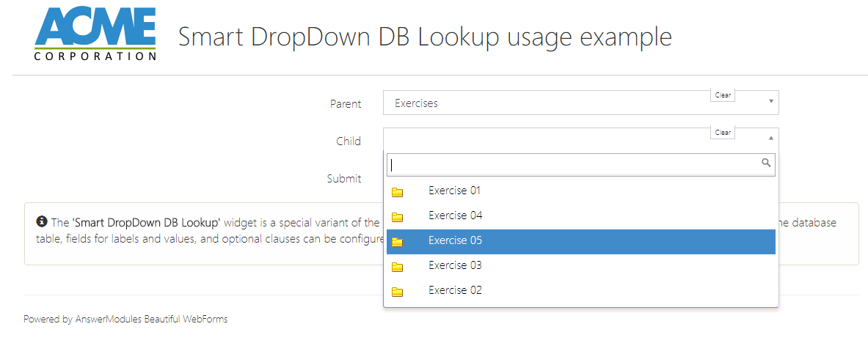Click the folder icon beside Exercise 01

[398, 192]
